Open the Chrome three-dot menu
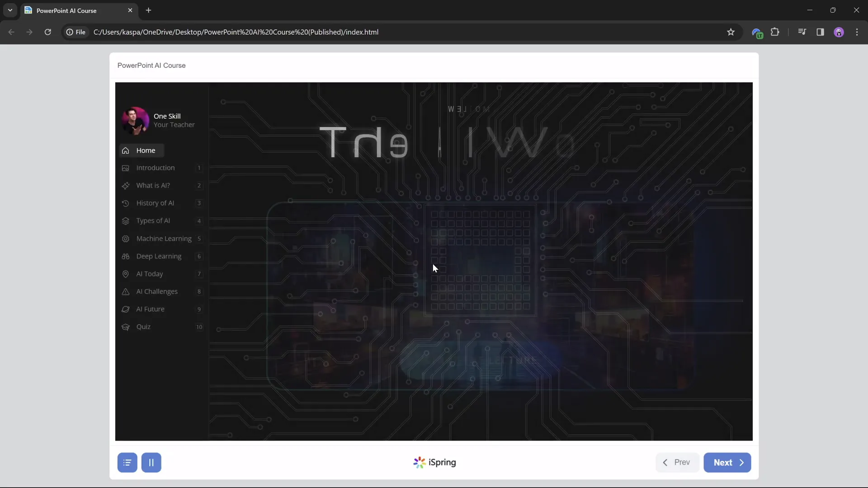The image size is (868, 488). coord(857,32)
